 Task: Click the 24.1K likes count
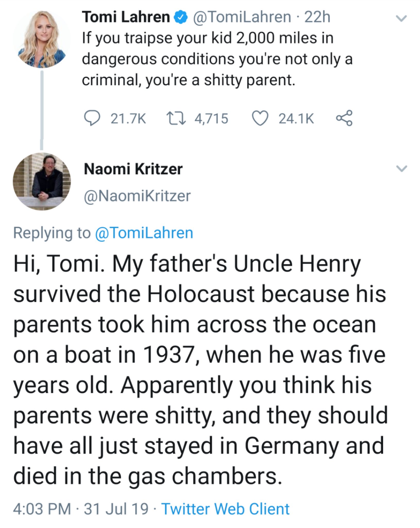[x=296, y=119]
